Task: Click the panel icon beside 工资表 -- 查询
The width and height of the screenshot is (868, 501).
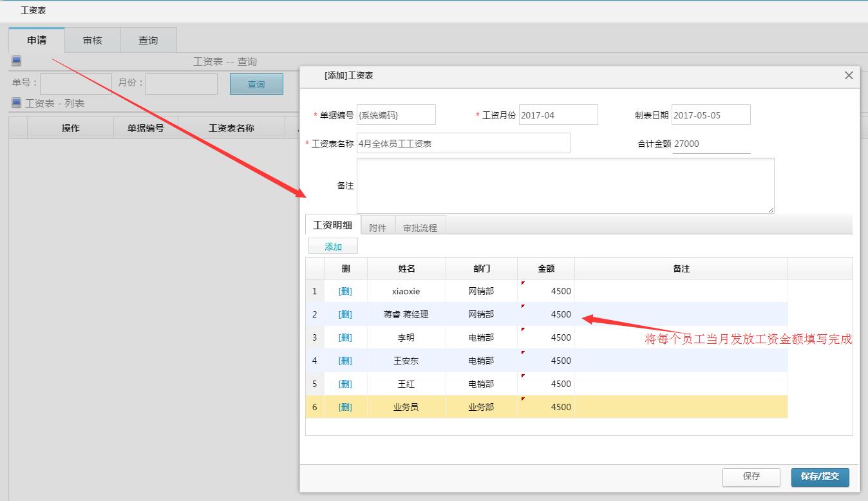Action: [x=16, y=61]
